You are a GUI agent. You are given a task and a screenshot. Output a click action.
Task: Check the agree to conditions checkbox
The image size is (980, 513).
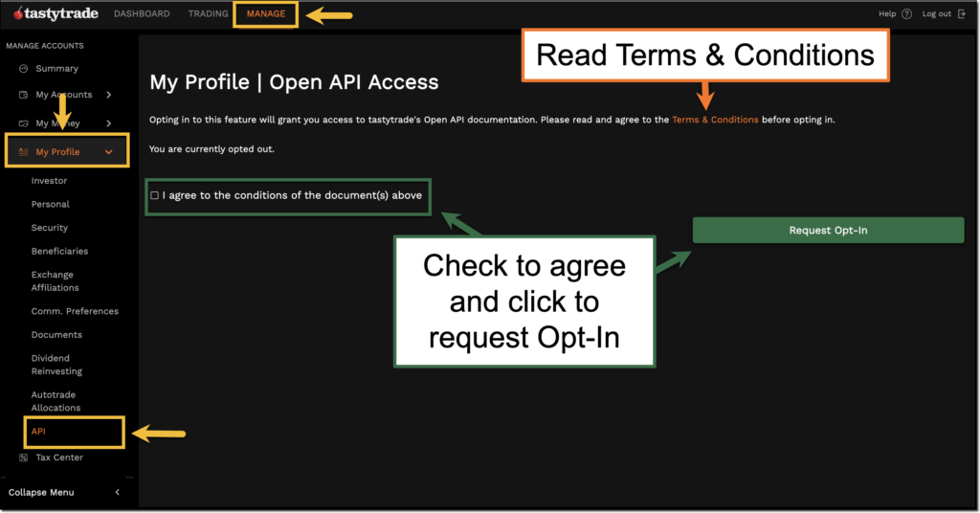pos(155,195)
